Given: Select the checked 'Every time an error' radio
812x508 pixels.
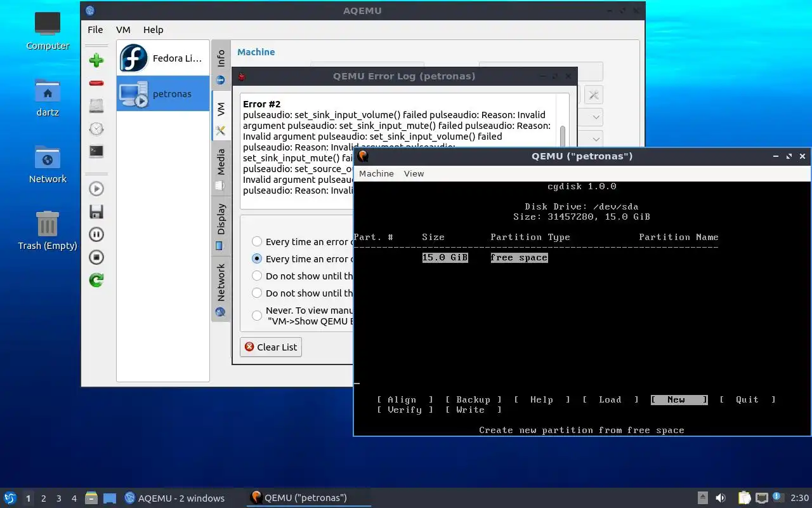Looking at the screenshot, I should [x=257, y=258].
